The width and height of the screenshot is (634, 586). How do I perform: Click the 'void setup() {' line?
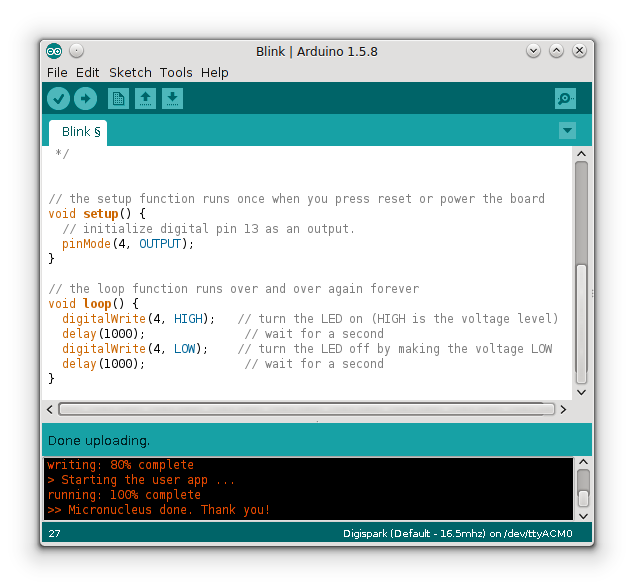(x=97, y=214)
